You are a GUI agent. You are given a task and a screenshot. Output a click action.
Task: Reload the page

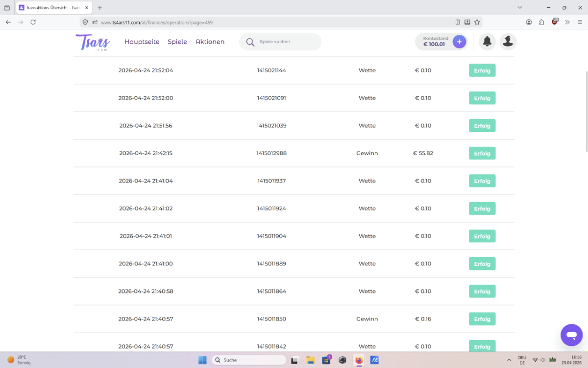[33, 22]
